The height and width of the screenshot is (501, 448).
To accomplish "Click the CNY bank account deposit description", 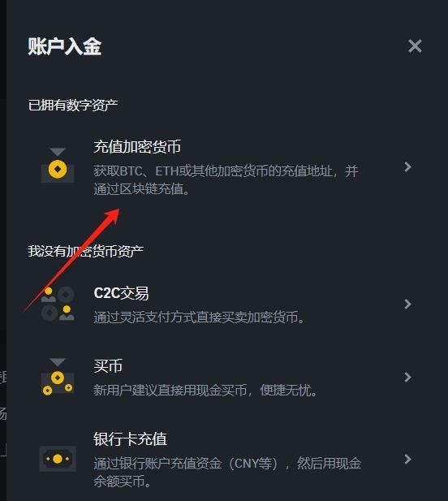I will (x=227, y=473).
